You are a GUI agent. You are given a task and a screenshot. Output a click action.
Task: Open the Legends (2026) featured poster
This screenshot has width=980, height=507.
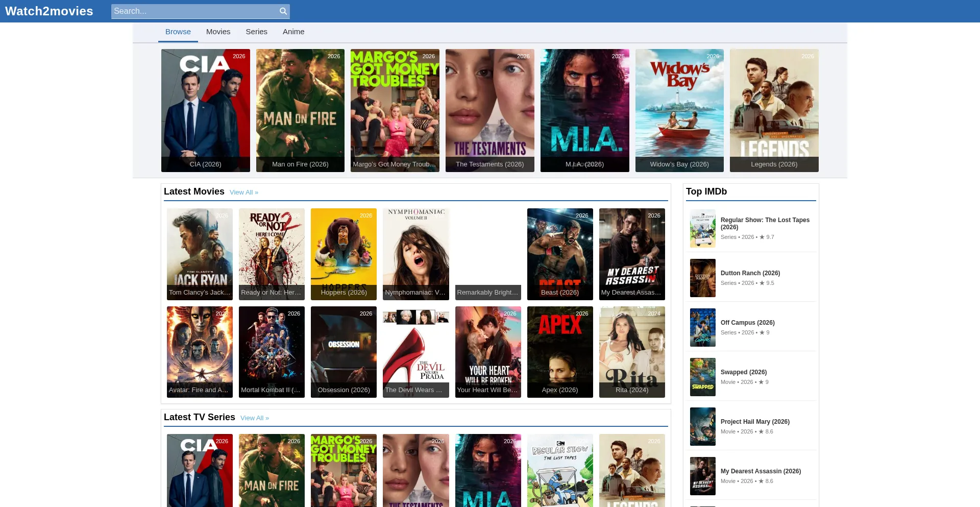[774, 110]
